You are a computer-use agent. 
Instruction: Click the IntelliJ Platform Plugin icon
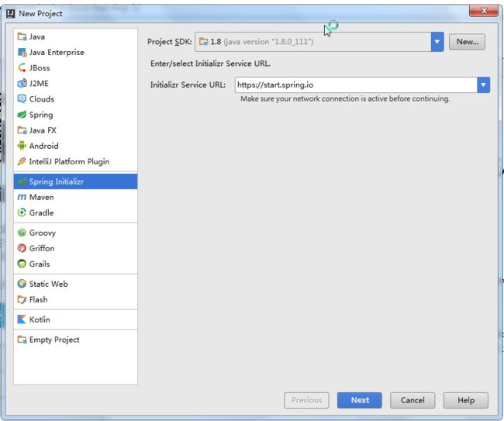pyautogui.click(x=22, y=161)
